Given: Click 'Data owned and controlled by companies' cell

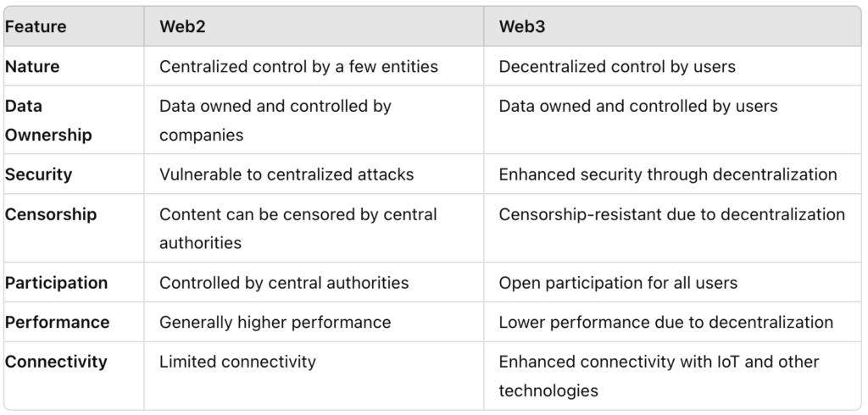Looking at the screenshot, I should (275, 120).
